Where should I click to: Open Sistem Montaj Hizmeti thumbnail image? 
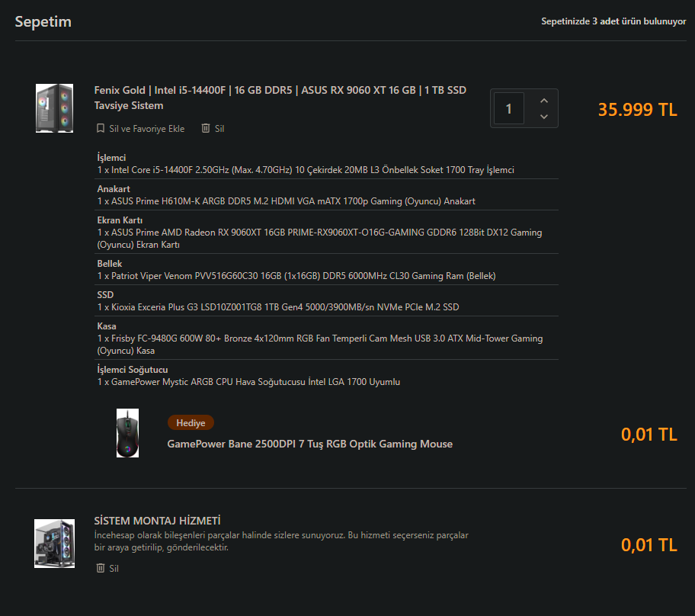point(55,544)
